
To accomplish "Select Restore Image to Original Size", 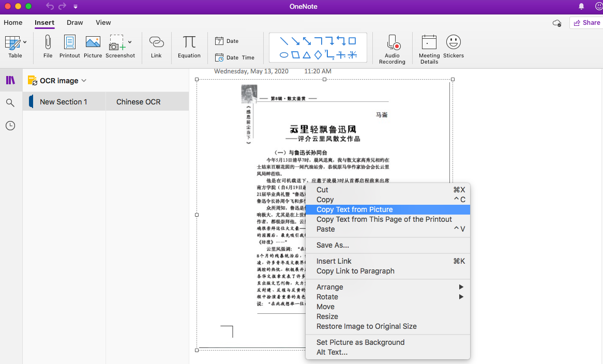I will (388, 326).
